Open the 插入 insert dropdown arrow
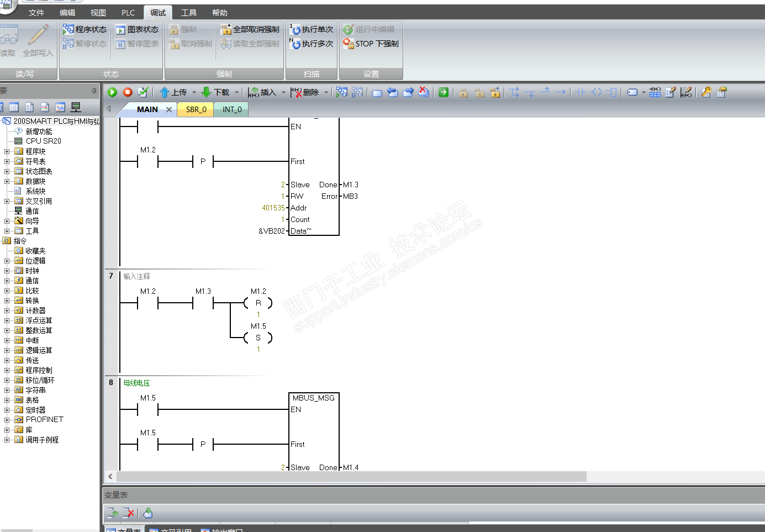This screenshot has height=532, width=765. tap(284, 93)
